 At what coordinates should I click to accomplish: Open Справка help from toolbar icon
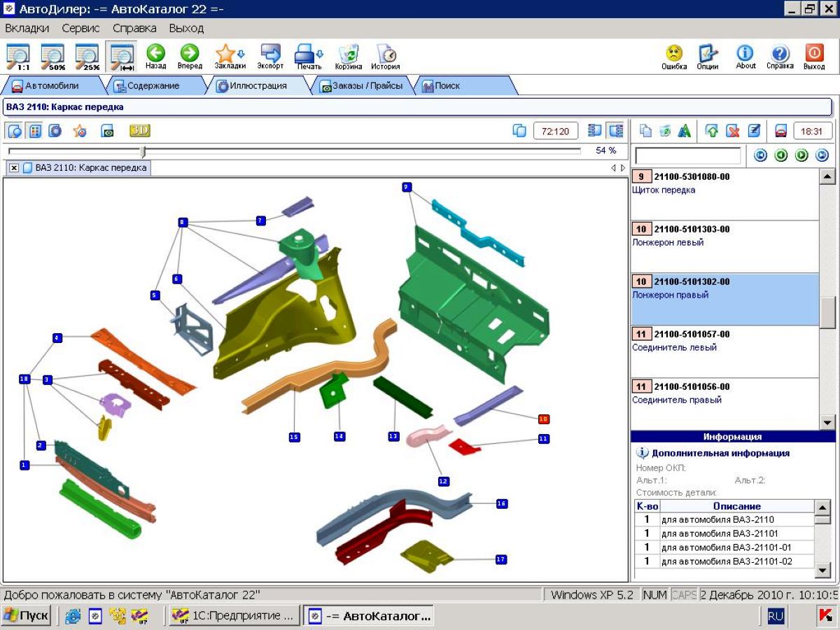(780, 57)
